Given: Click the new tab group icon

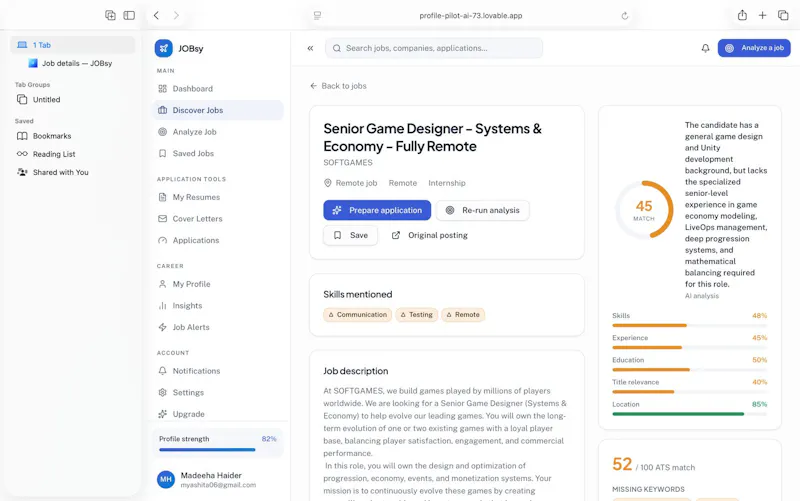Looking at the screenshot, I should 110,15.
